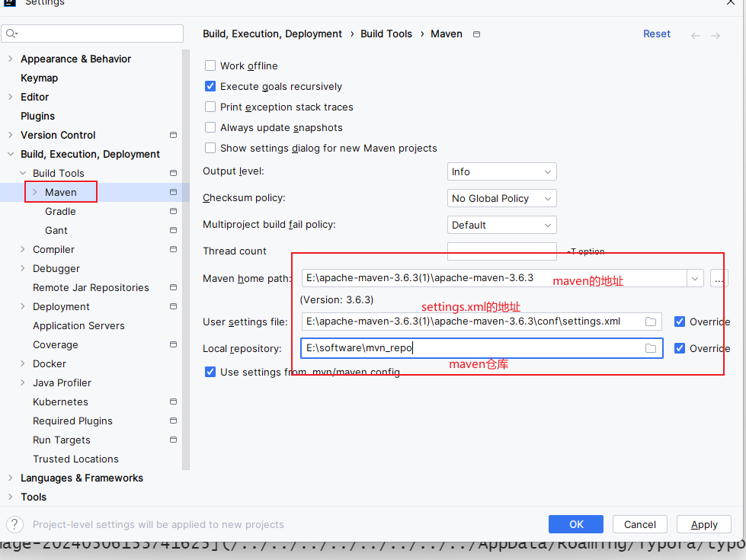This screenshot has width=746, height=560.
Task: Click the Apply button
Action: pos(704,524)
